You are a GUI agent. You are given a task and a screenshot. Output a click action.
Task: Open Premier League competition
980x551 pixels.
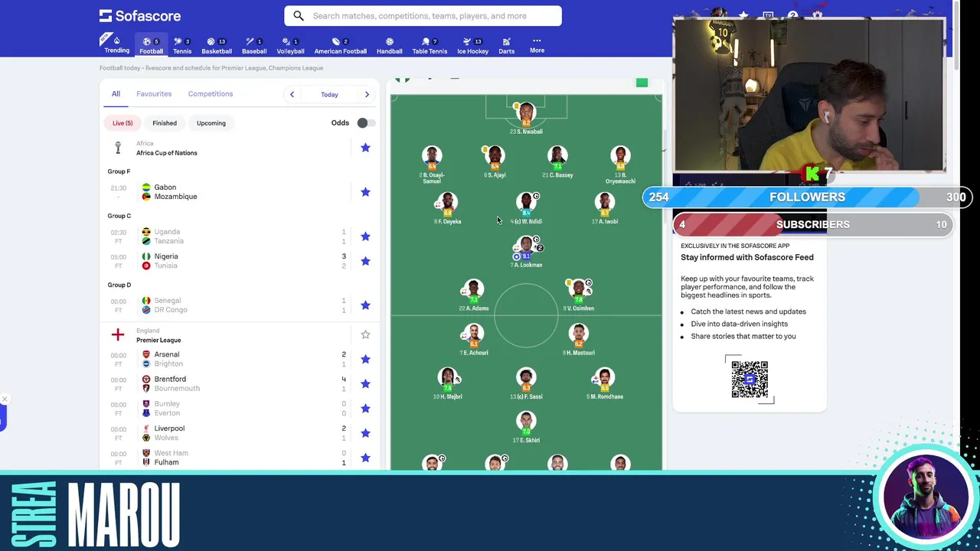pyautogui.click(x=158, y=340)
